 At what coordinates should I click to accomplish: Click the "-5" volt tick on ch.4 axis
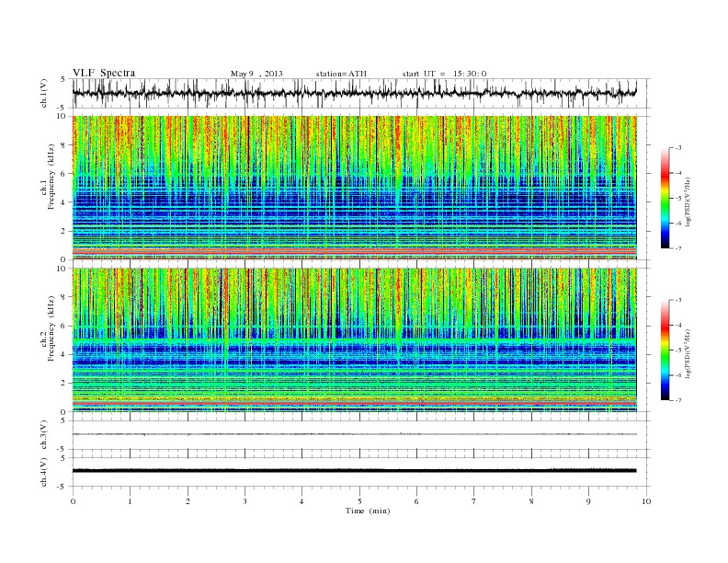[63, 487]
